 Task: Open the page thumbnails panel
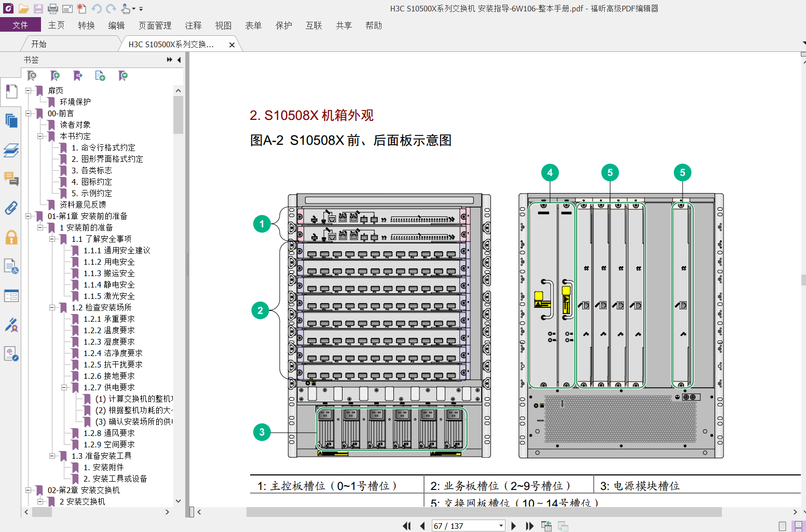11,120
